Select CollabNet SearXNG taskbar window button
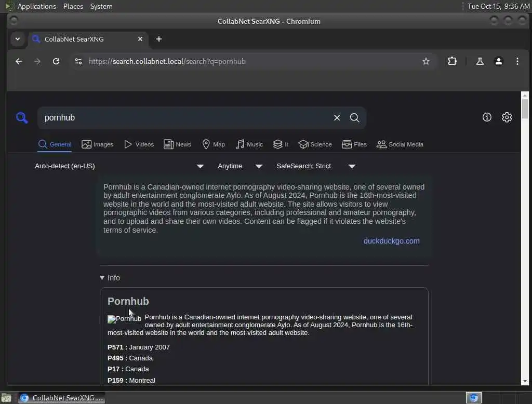The height and width of the screenshot is (404, 532). coord(61,398)
